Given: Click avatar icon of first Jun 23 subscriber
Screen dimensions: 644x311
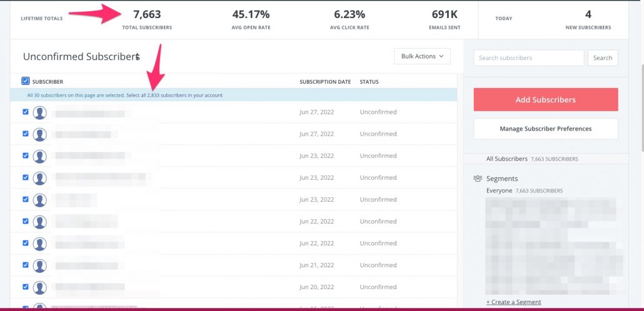Looking at the screenshot, I should point(39,156).
